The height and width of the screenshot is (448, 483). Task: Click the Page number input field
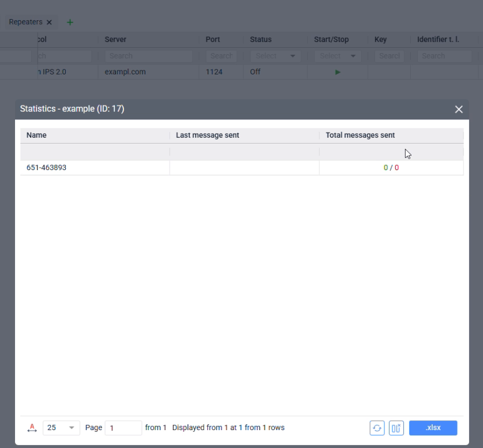[123, 428]
